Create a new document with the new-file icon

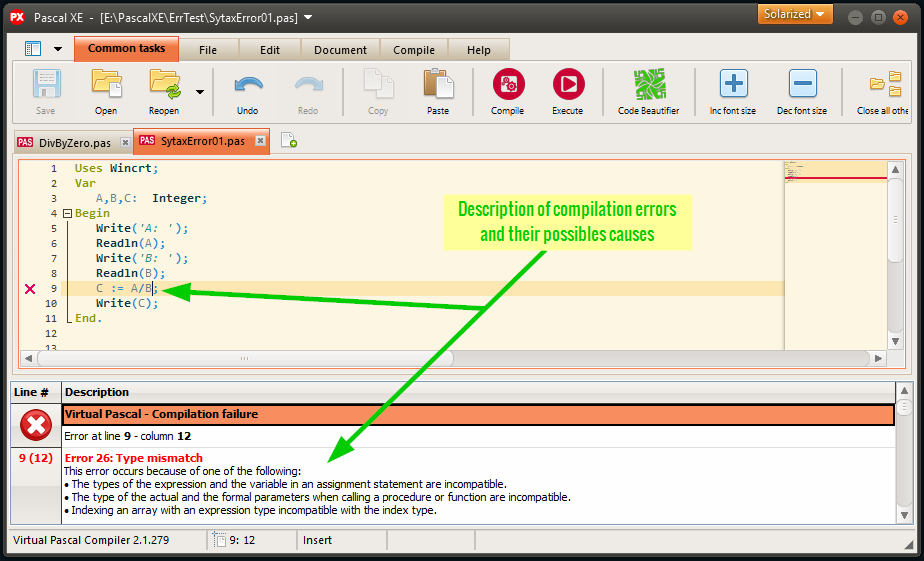289,140
